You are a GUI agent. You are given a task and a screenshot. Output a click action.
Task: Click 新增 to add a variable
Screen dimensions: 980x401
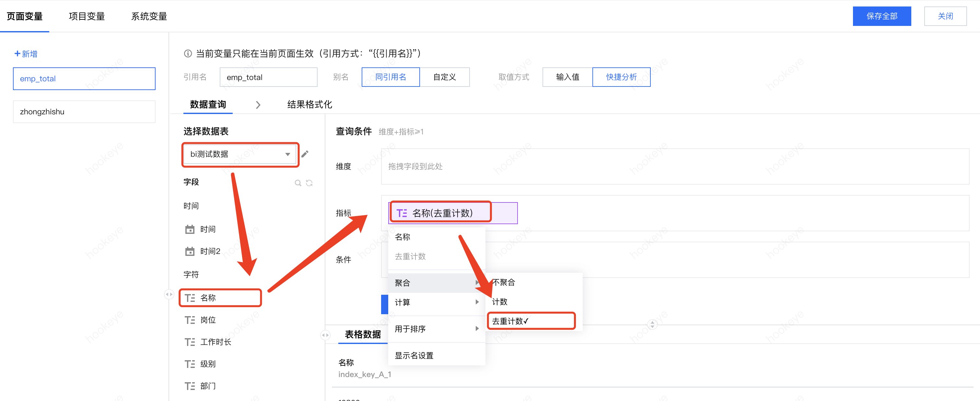[x=26, y=54]
